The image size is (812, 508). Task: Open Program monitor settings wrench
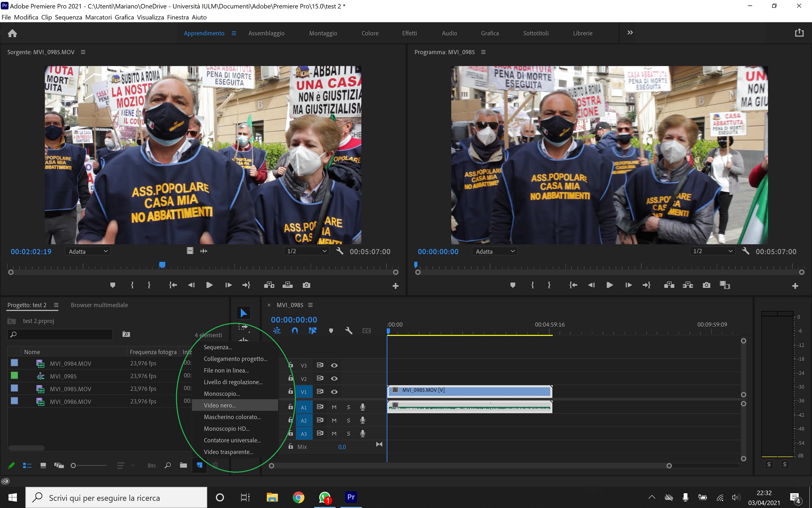[746, 251]
